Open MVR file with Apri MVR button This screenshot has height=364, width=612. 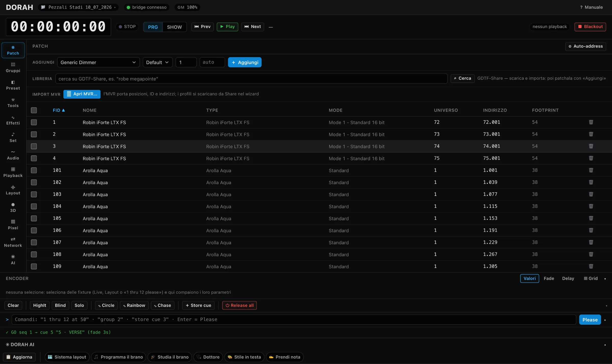coord(82,94)
